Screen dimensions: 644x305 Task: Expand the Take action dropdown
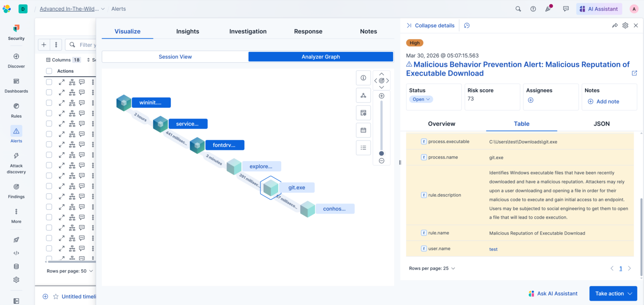click(613, 293)
